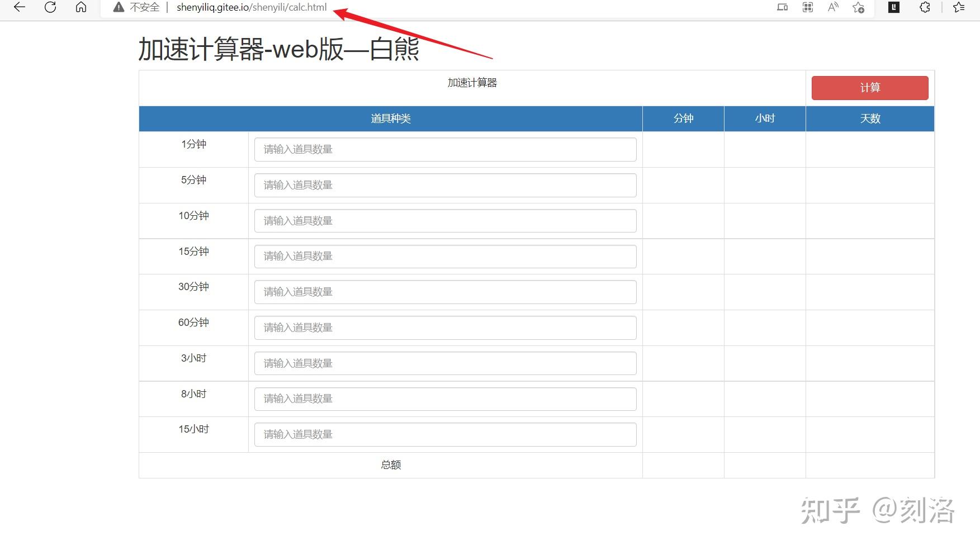The image size is (980, 550).
Task: Click the QR/grid apps icon in address bar
Action: tap(808, 7)
